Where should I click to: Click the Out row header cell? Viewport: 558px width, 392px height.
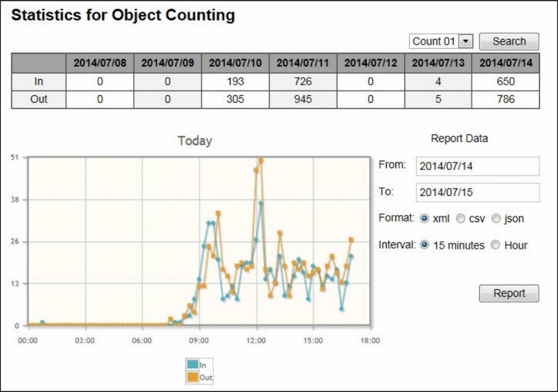click(x=39, y=100)
